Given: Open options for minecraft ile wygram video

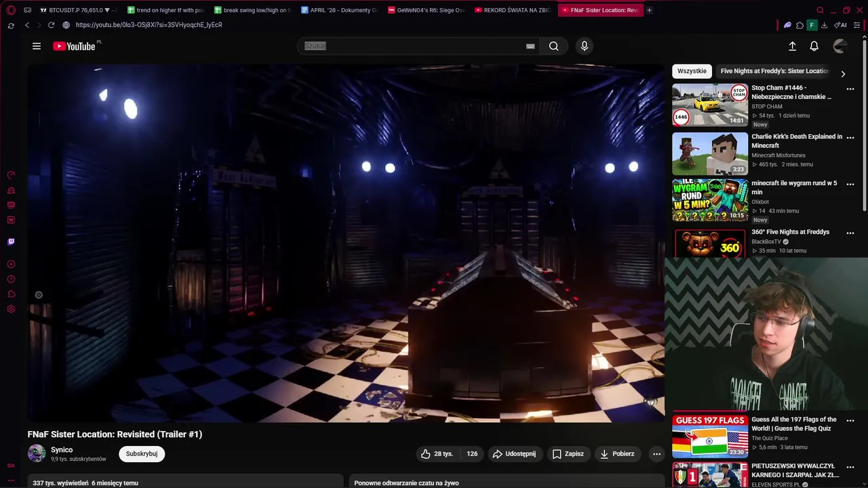Looking at the screenshot, I should [x=850, y=184].
